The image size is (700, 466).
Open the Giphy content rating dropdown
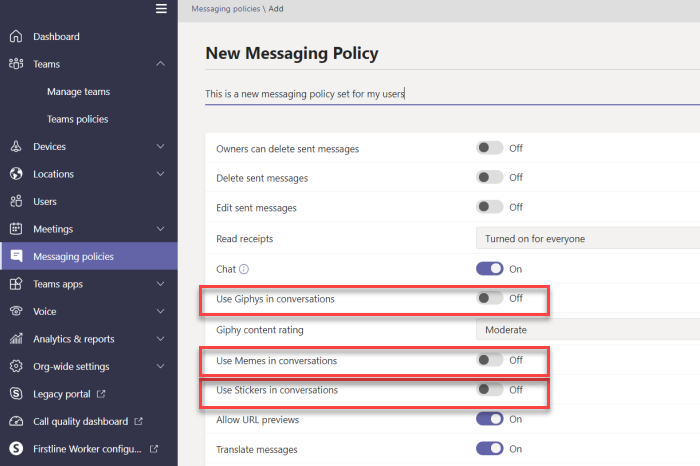pyautogui.click(x=588, y=329)
